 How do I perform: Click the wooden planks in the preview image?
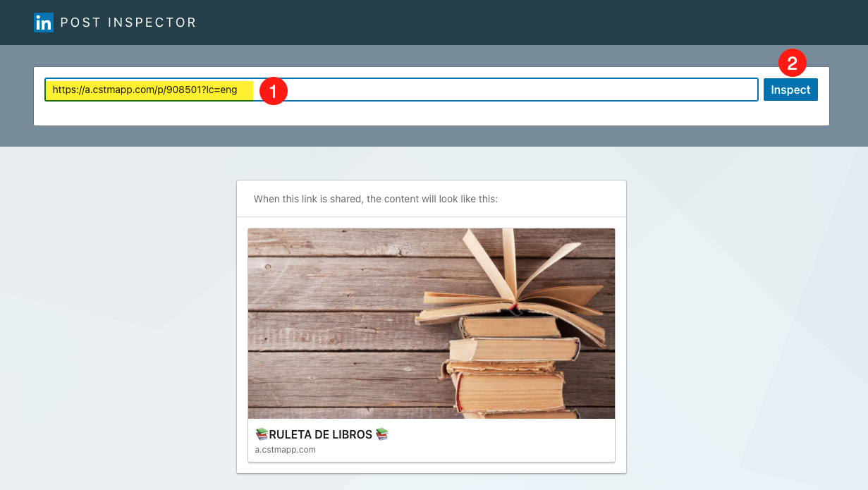(331, 331)
